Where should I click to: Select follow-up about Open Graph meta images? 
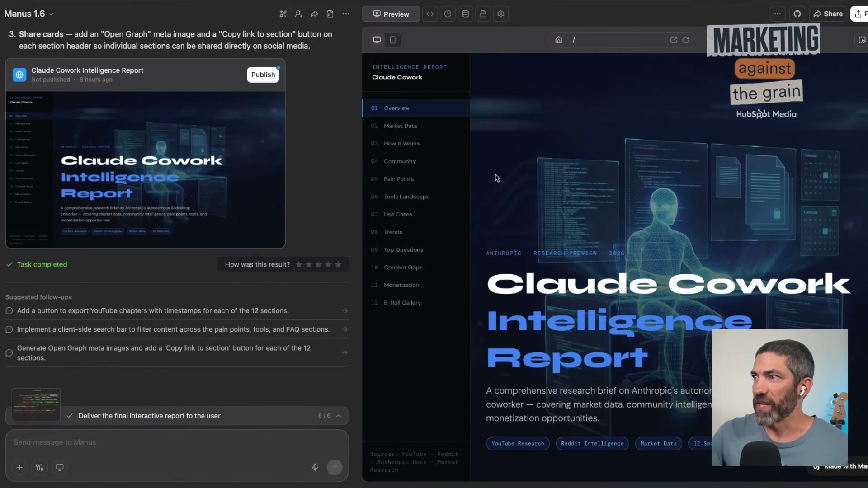(x=177, y=353)
